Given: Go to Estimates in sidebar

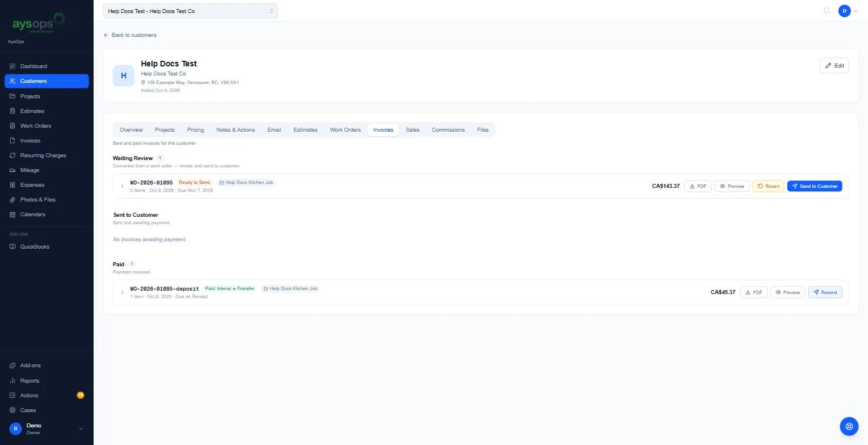Looking at the screenshot, I should 47,111.
